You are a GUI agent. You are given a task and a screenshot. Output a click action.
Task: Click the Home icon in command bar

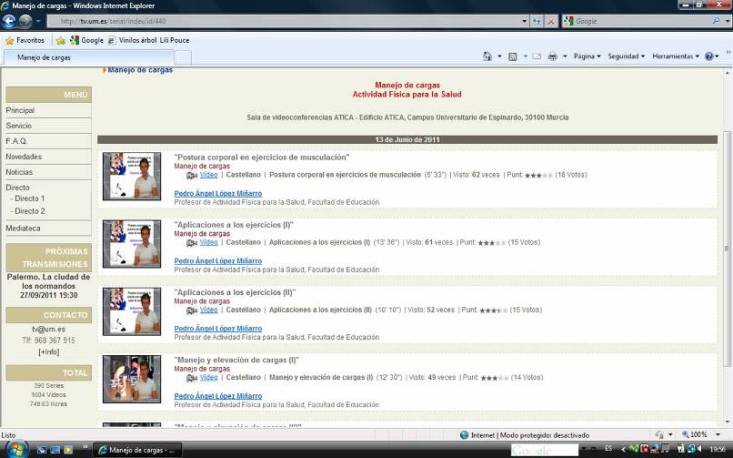point(487,57)
